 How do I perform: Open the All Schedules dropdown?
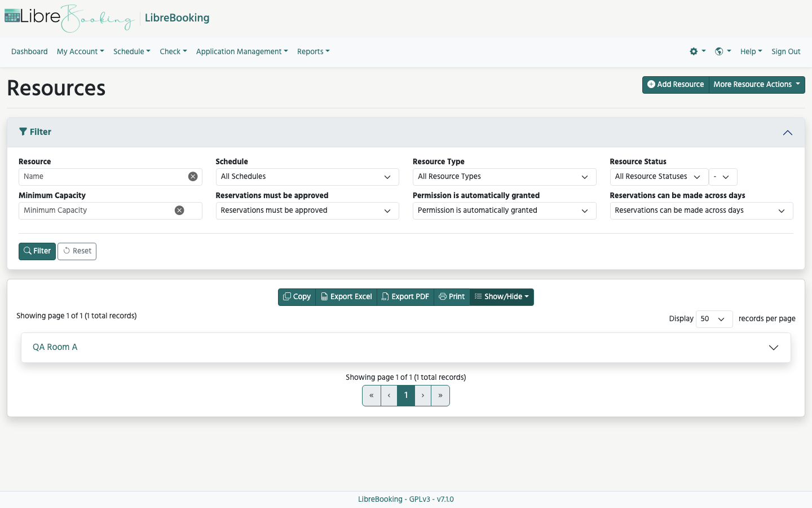(307, 177)
